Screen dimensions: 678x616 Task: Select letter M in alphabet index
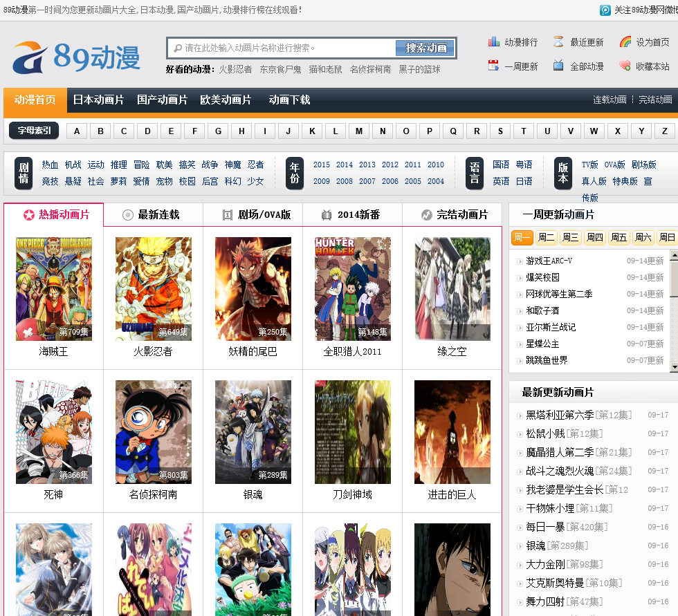pos(359,131)
